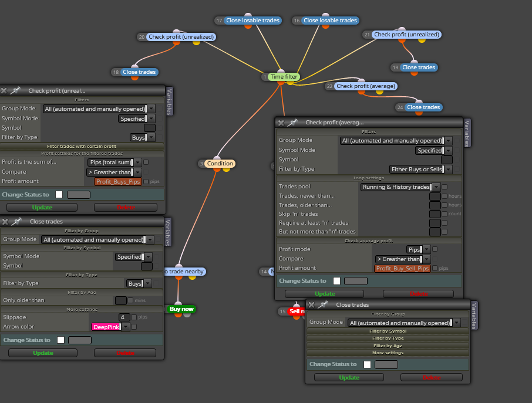This screenshot has height=403, width=532.
Task: Select node 16 Close losable trades
Action: click(330, 21)
